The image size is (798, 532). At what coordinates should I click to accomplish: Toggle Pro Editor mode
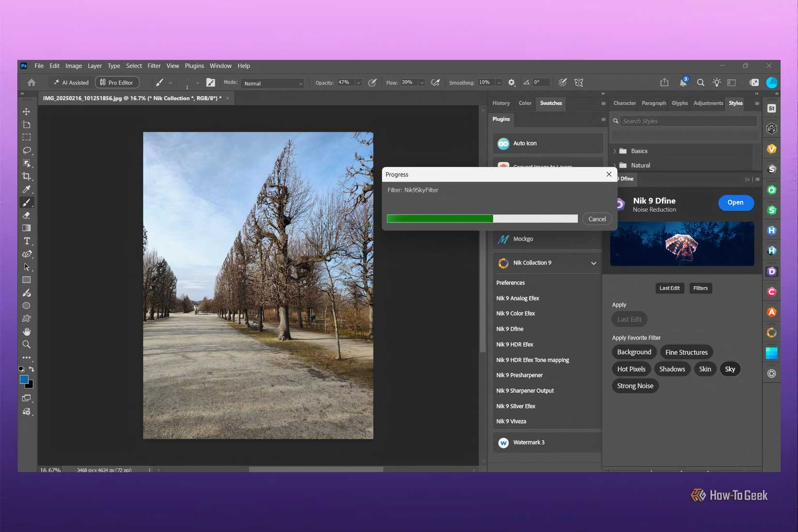117,83
